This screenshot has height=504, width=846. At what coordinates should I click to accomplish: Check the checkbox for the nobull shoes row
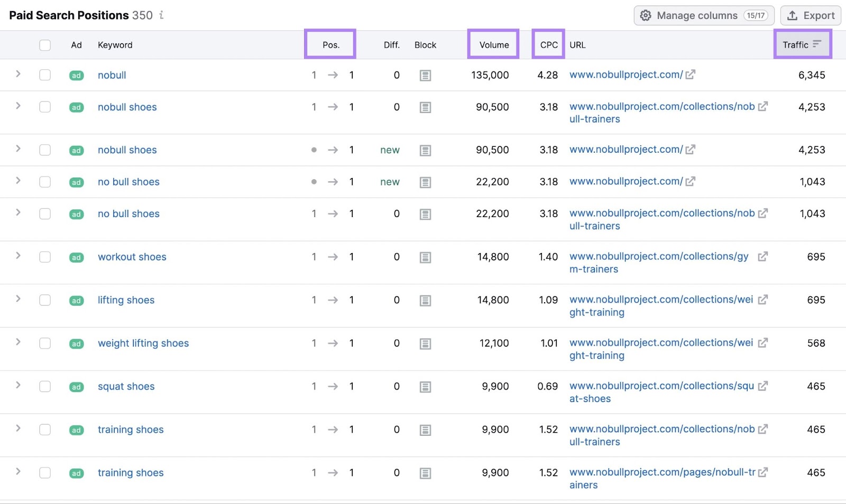tap(45, 107)
